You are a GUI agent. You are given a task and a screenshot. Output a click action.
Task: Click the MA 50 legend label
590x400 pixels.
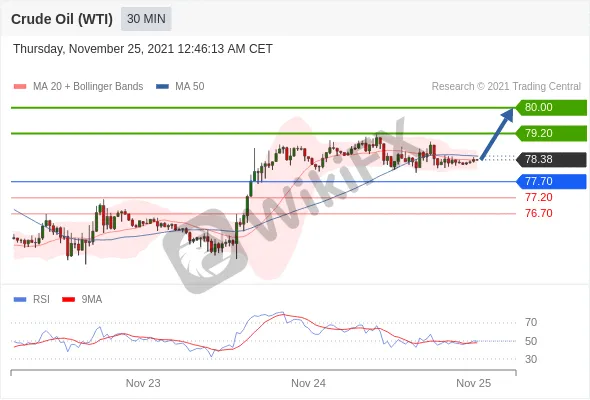point(190,87)
